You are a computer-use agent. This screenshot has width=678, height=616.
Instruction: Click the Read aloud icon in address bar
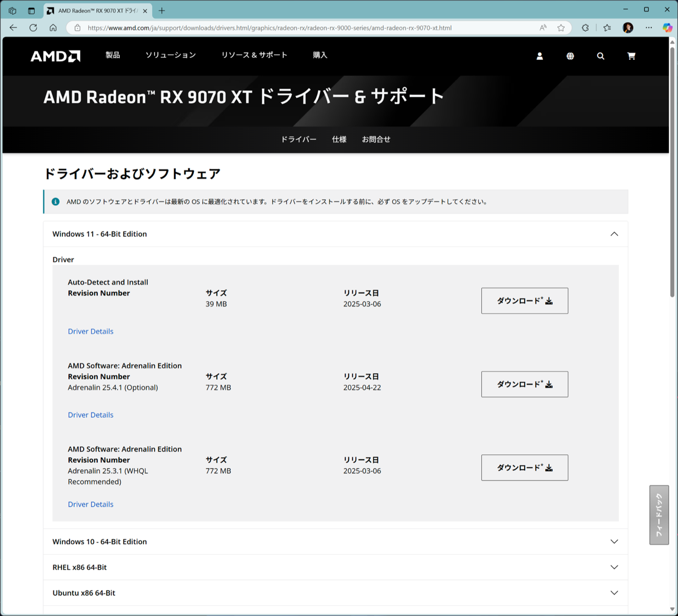click(543, 28)
